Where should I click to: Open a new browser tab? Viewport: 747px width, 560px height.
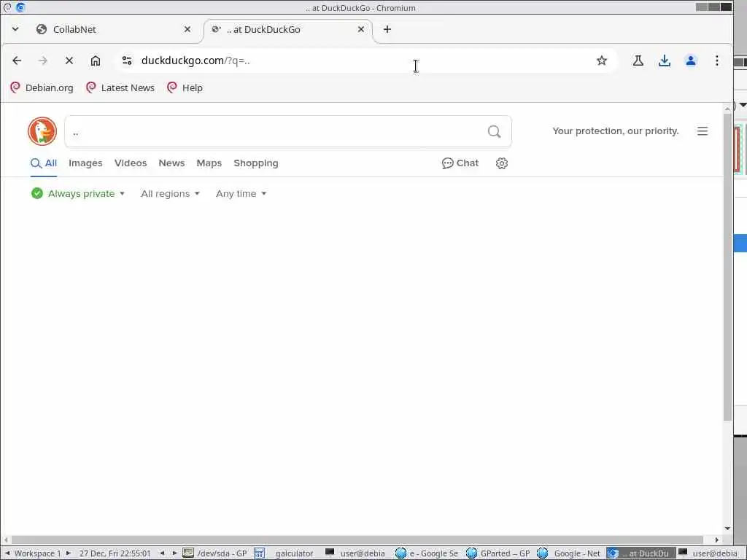point(387,29)
